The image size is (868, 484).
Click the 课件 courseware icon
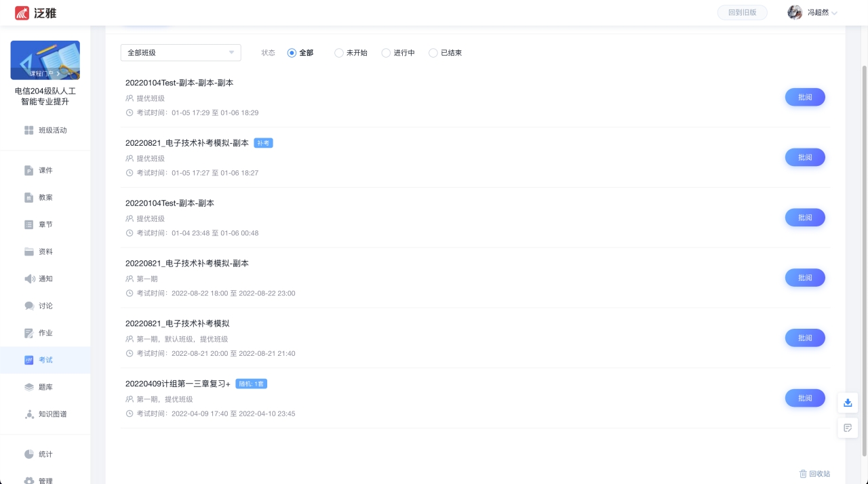coord(29,171)
